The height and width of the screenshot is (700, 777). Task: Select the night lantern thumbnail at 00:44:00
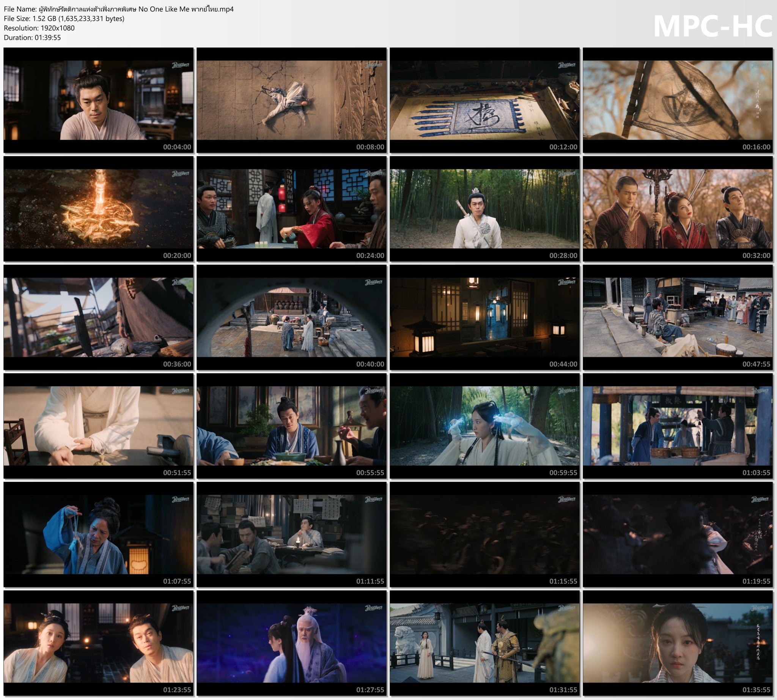pyautogui.click(x=484, y=317)
